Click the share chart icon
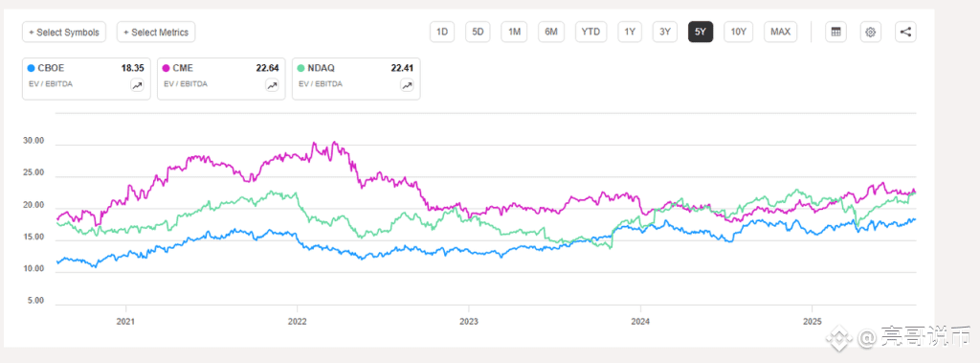The height and width of the screenshot is (363, 980). 905,32
